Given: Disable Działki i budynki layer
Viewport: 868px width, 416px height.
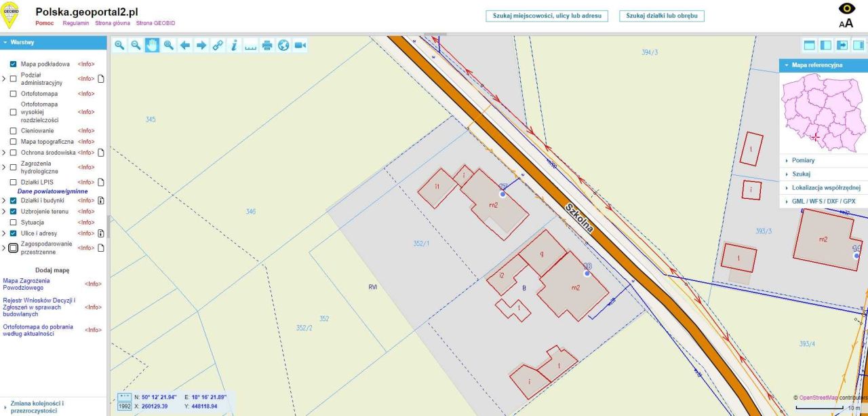Looking at the screenshot, I should coord(13,201).
